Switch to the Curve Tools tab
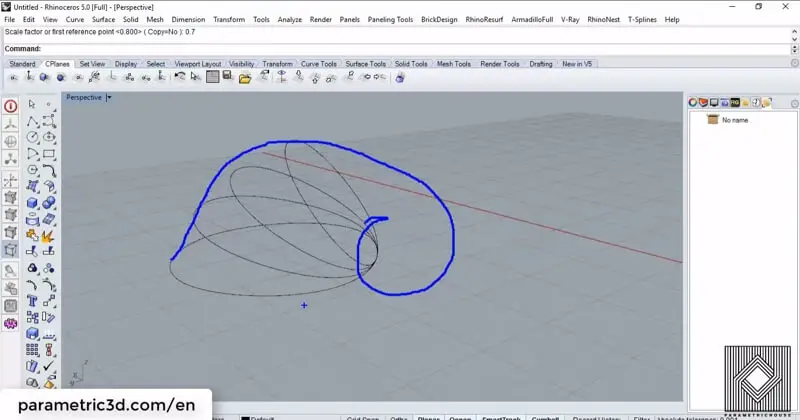 pos(320,64)
